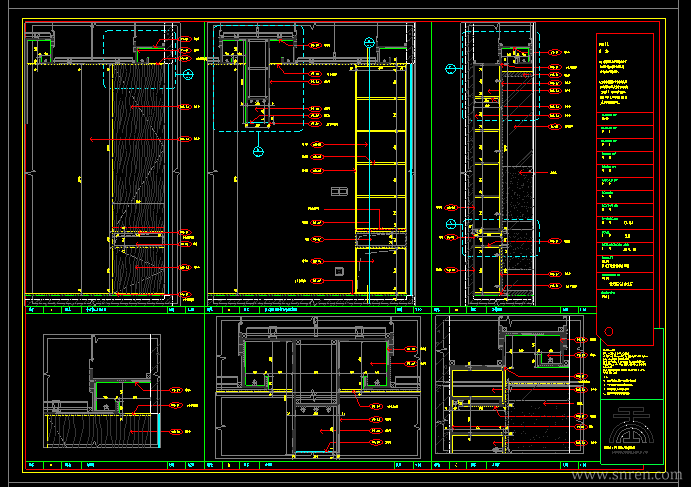Screen dimensions: 691x487
Task: Select the lower cyan bubble of the right section drawing
Action: (x=450, y=224)
